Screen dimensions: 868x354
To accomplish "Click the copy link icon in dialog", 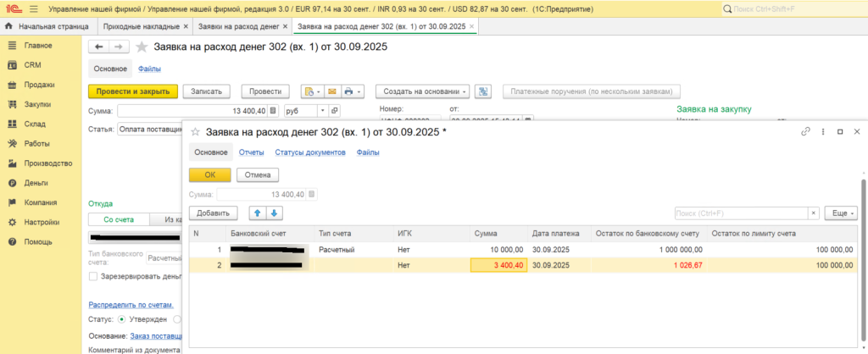I will [x=805, y=132].
